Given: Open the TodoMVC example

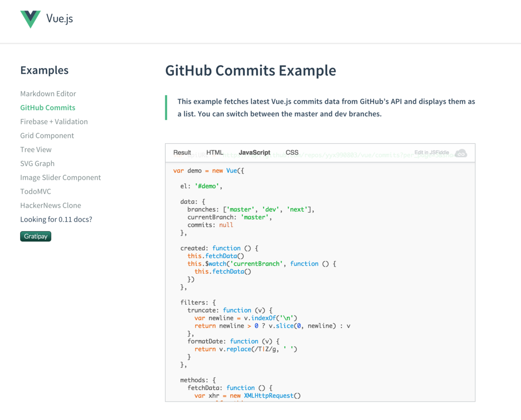Looking at the screenshot, I should [x=35, y=191].
